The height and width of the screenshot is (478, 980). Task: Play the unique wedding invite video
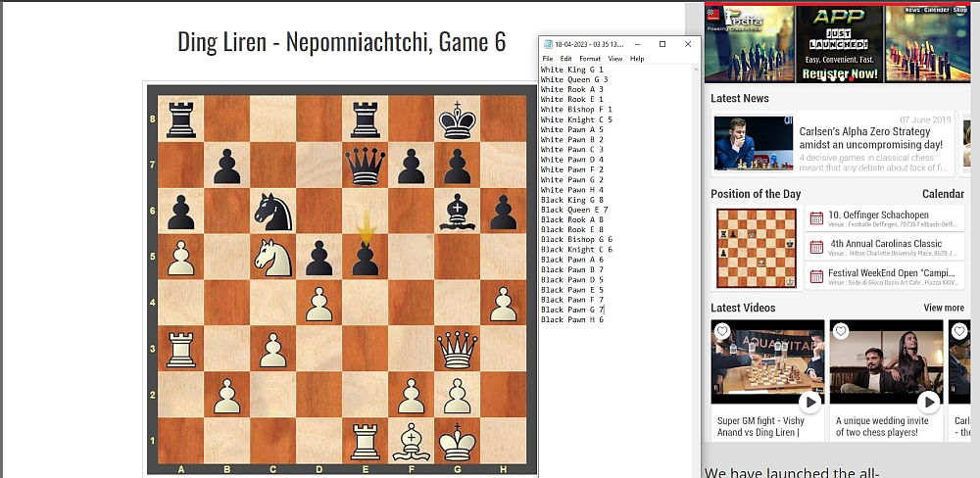[x=928, y=402]
